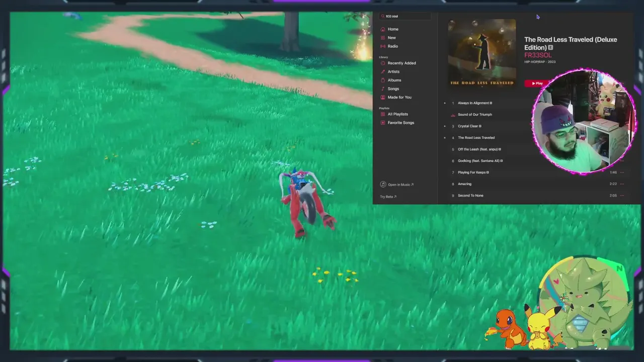Screen dimensions: 644x362
Task: Click the search field containing 'fr33 soul'
Action: click(405, 16)
